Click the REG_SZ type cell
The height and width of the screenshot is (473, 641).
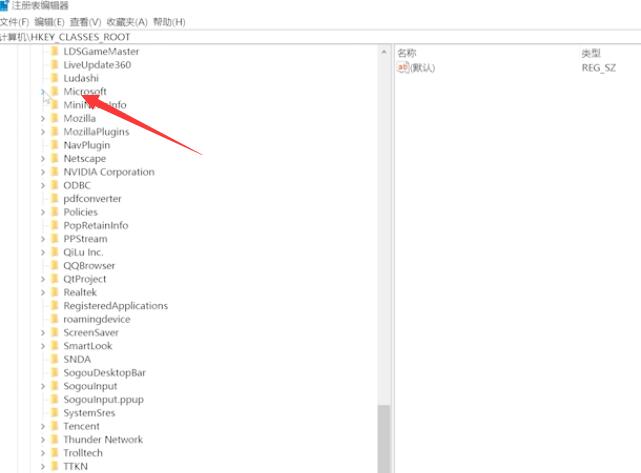[598, 67]
